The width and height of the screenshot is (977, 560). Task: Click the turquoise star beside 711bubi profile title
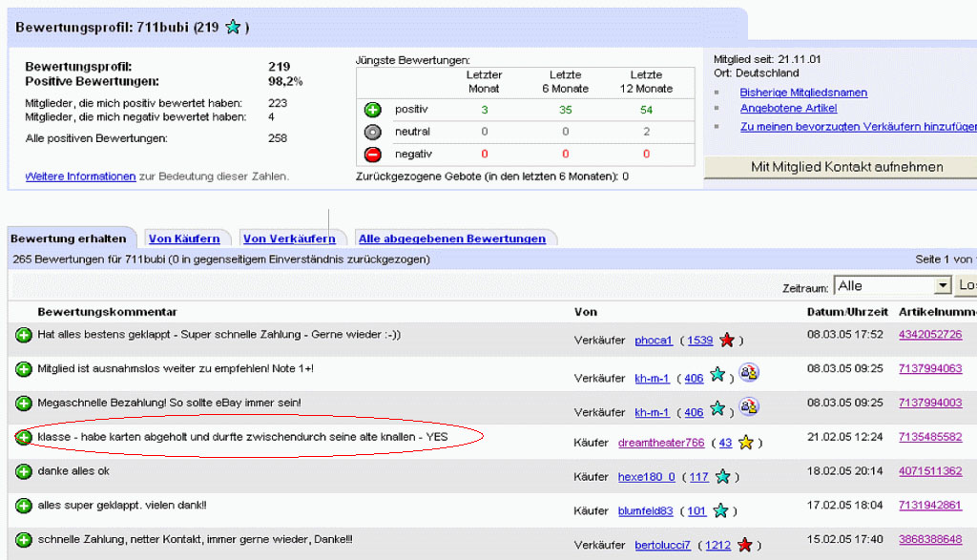pyautogui.click(x=233, y=28)
